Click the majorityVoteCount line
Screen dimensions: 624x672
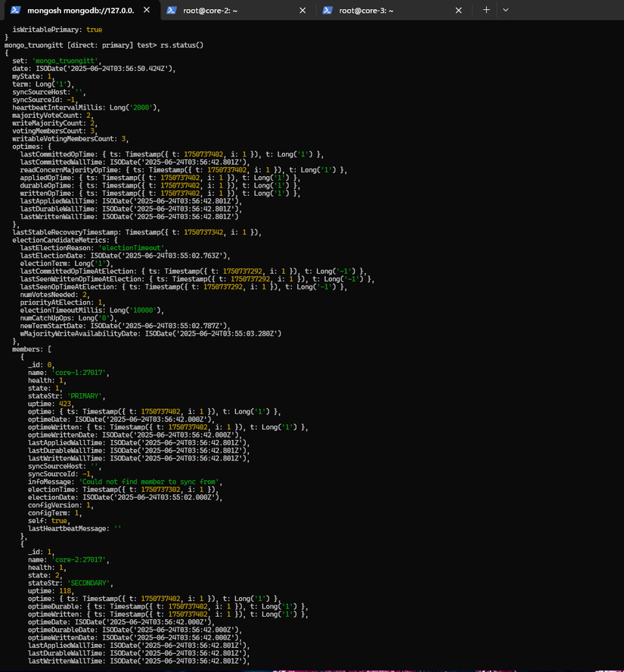click(52, 116)
